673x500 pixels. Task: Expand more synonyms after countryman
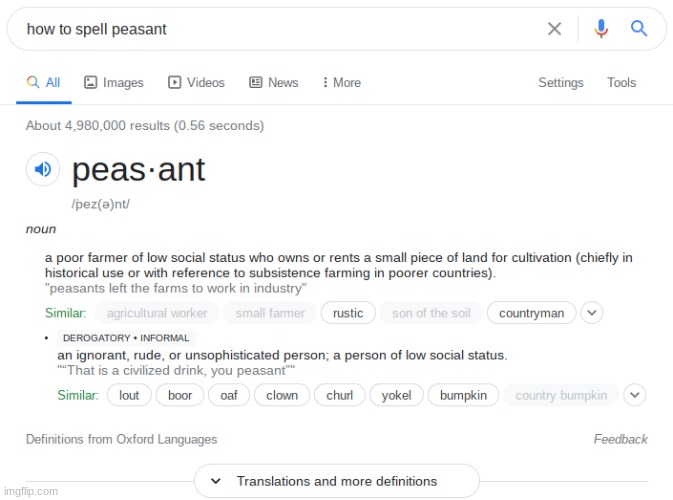click(592, 313)
